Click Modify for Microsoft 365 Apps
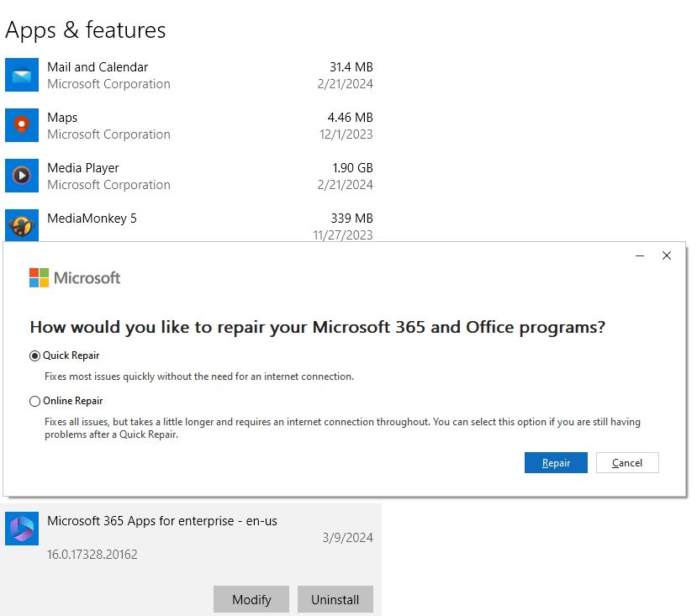 pyautogui.click(x=251, y=599)
